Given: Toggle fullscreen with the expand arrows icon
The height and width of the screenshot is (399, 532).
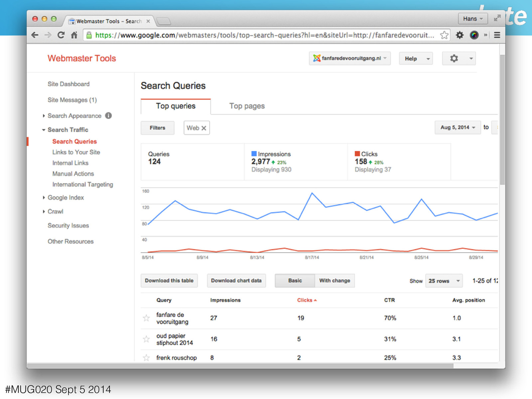Looking at the screenshot, I should (x=497, y=18).
